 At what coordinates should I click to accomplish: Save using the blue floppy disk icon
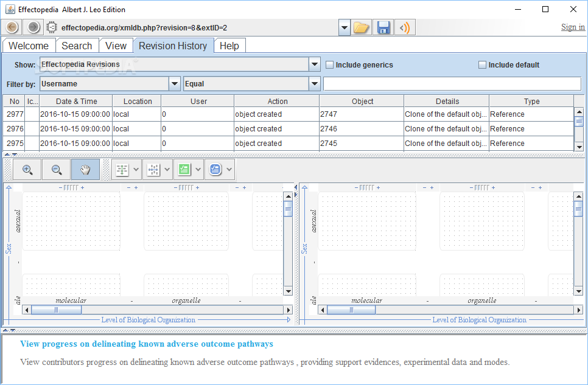tap(383, 27)
